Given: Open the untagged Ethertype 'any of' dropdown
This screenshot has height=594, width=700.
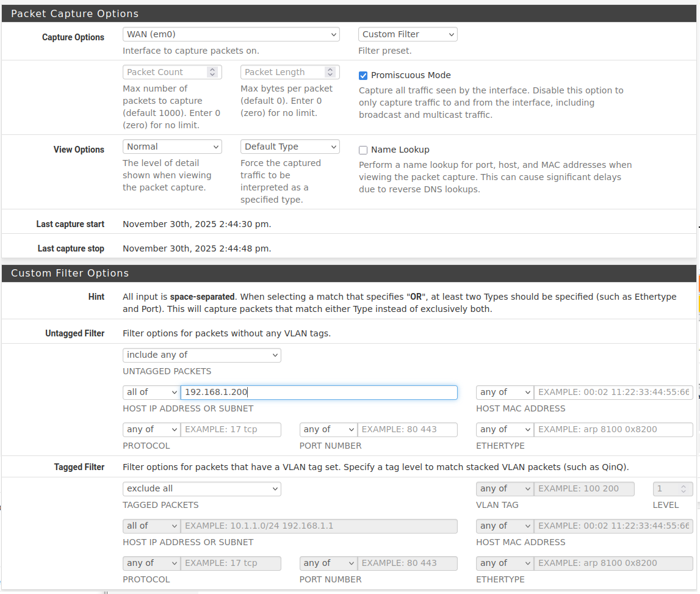Looking at the screenshot, I should [x=504, y=430].
